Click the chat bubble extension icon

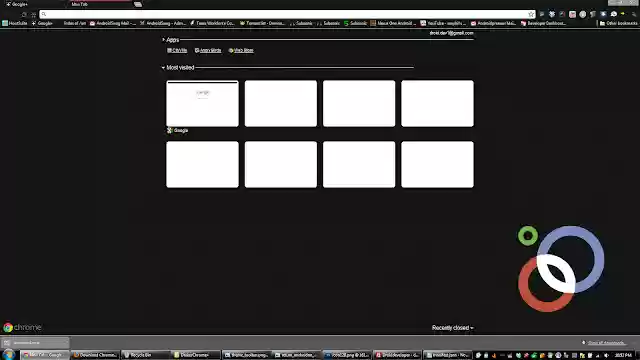point(613,14)
